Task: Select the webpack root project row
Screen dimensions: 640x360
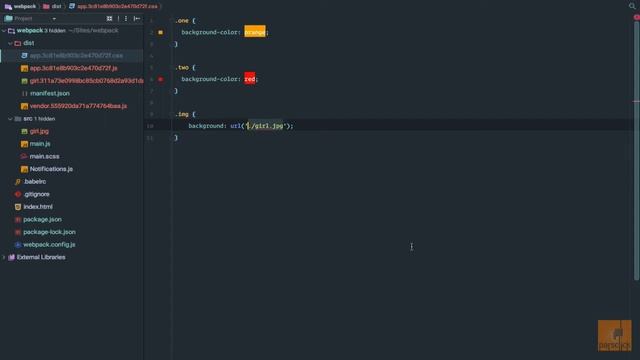Action: click(71, 31)
